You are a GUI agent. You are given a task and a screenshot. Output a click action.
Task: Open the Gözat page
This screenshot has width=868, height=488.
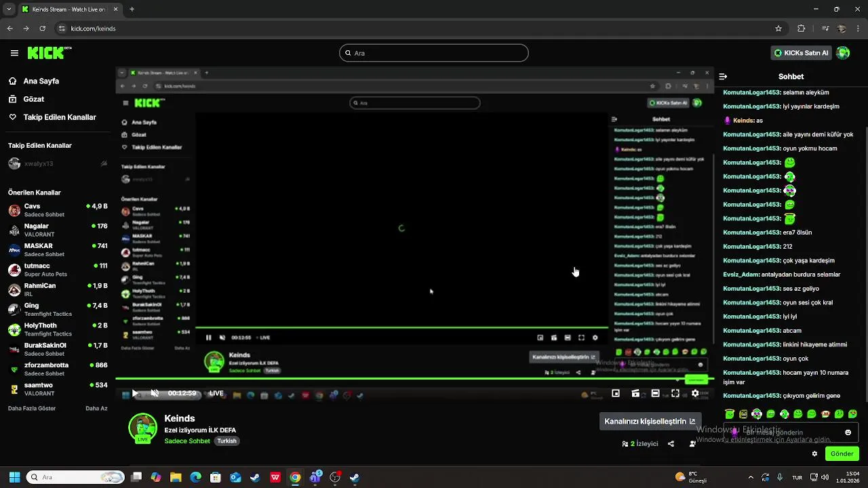pyautogui.click(x=33, y=99)
